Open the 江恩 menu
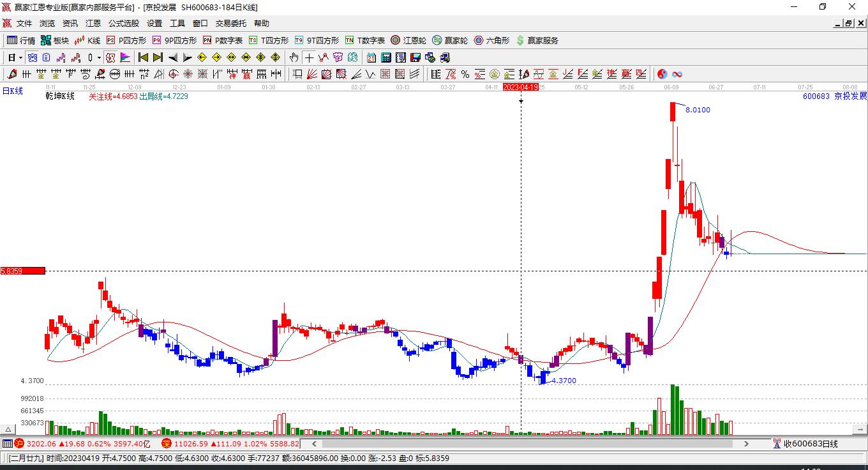Image resolution: width=868 pixels, height=470 pixels. pyautogui.click(x=93, y=24)
